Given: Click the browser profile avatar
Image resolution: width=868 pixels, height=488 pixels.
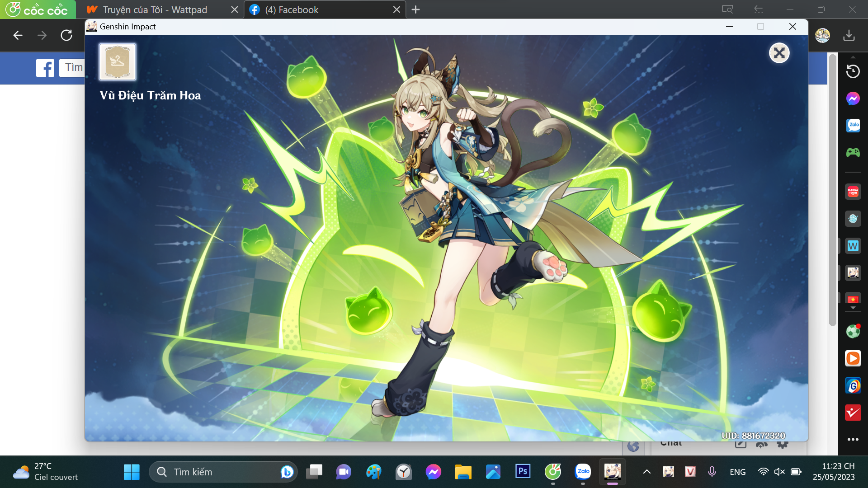Looking at the screenshot, I should 822,35.
